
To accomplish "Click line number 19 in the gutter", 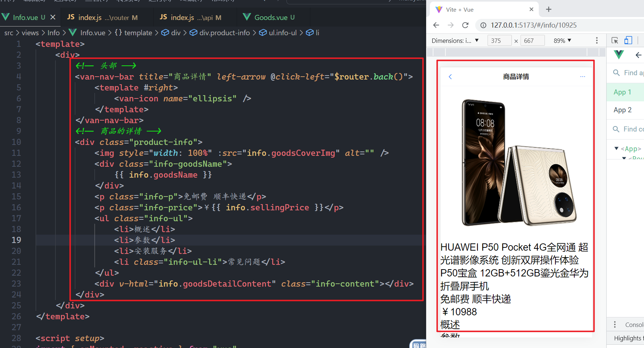I will coord(16,240).
